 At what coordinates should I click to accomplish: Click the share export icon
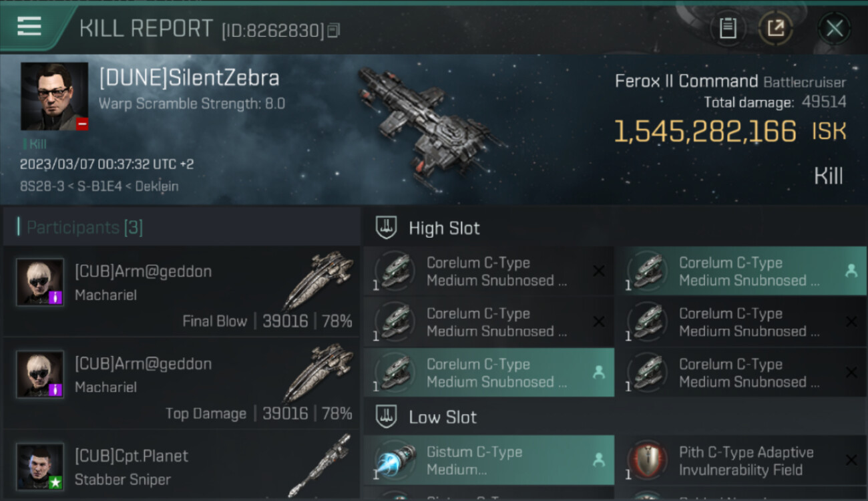click(x=776, y=29)
